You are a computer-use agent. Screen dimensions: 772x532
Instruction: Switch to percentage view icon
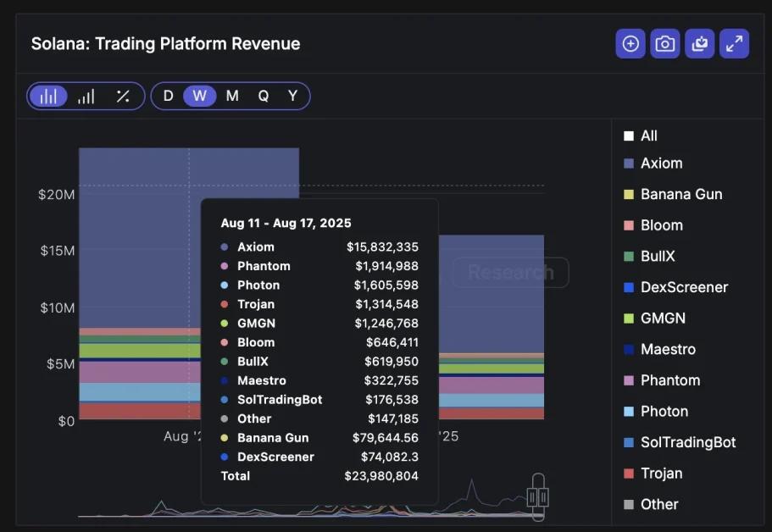(123, 96)
